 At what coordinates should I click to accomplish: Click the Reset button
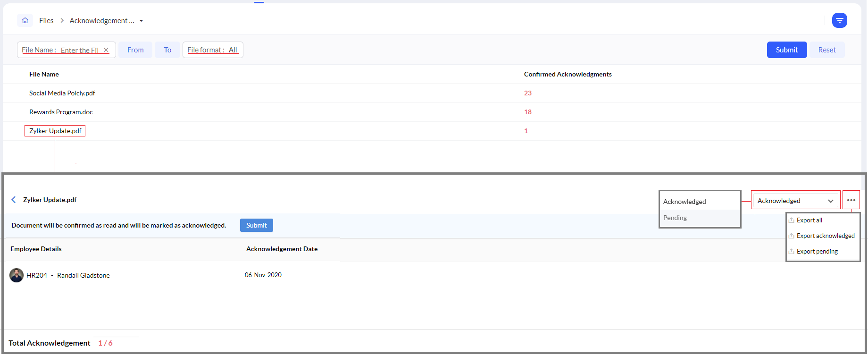[827, 50]
